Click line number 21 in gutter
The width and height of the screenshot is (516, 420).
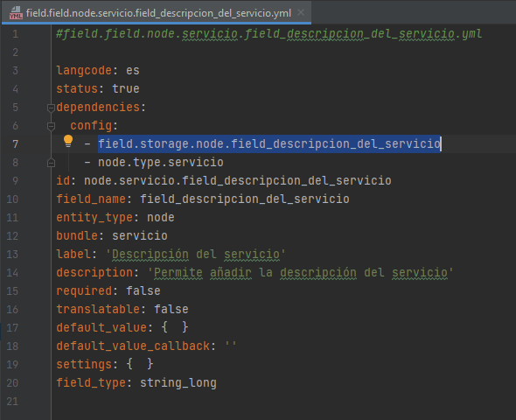pyautogui.click(x=12, y=402)
